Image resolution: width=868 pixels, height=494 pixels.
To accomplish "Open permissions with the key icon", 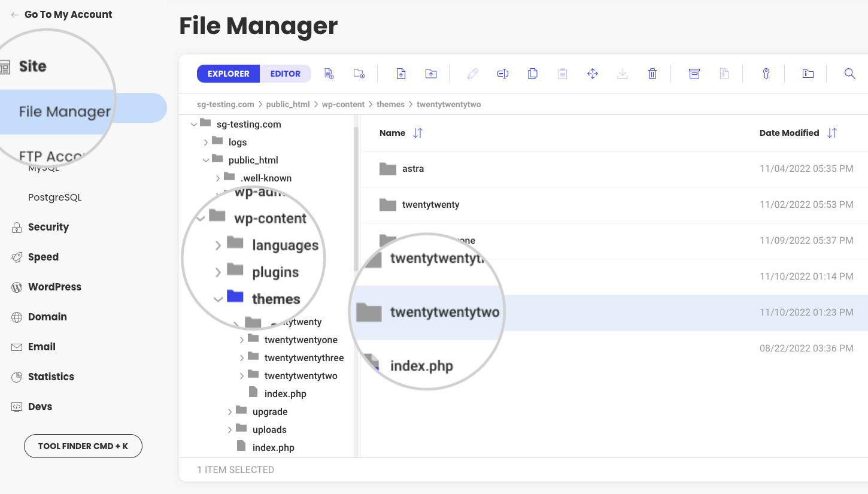I will (x=766, y=74).
